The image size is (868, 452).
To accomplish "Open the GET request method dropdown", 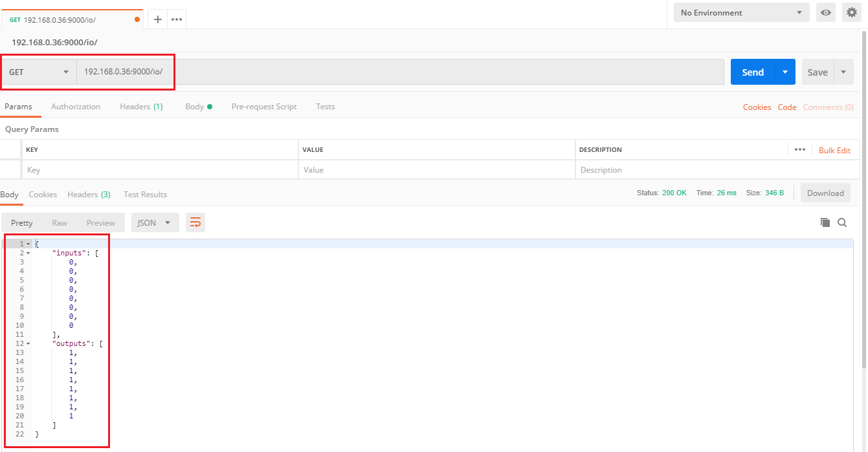I will click(39, 72).
